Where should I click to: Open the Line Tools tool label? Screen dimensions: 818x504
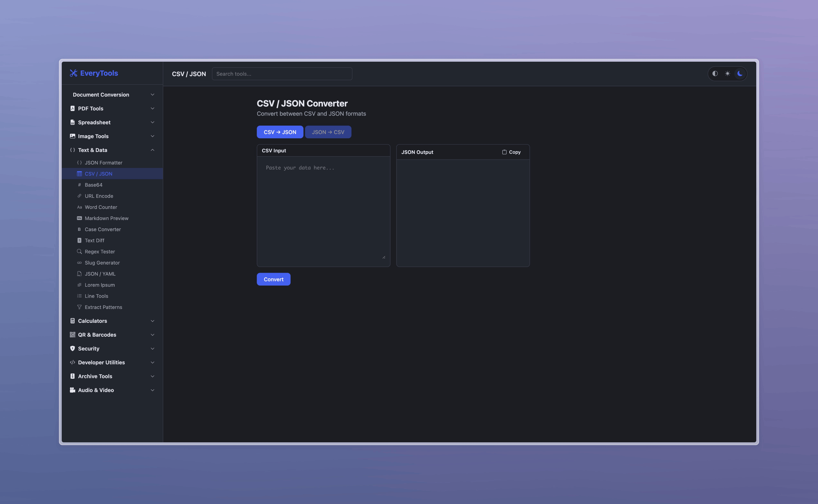(x=96, y=296)
